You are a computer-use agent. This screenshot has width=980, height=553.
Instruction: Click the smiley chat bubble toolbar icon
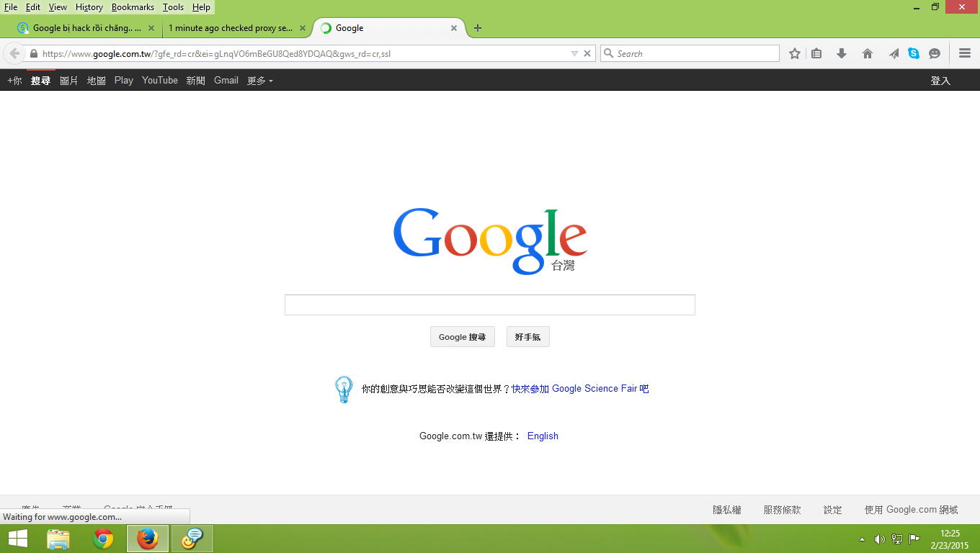tap(935, 53)
